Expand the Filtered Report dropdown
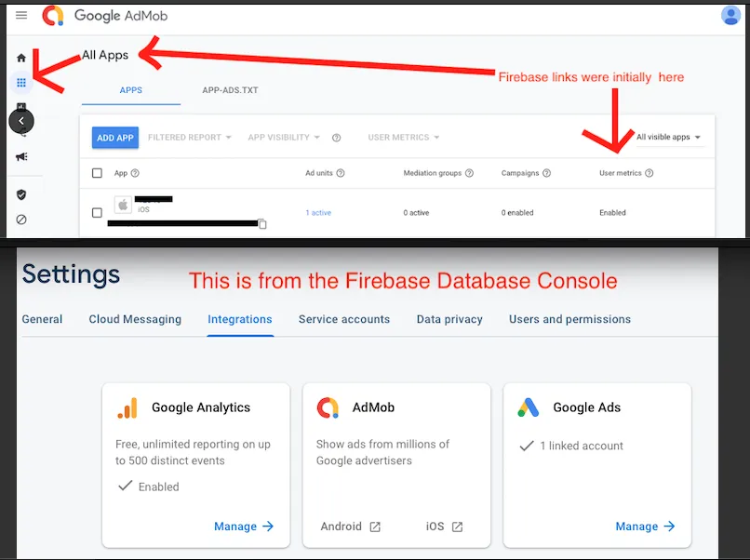Screen dimensions: 750x560 pyautogui.click(x=190, y=138)
